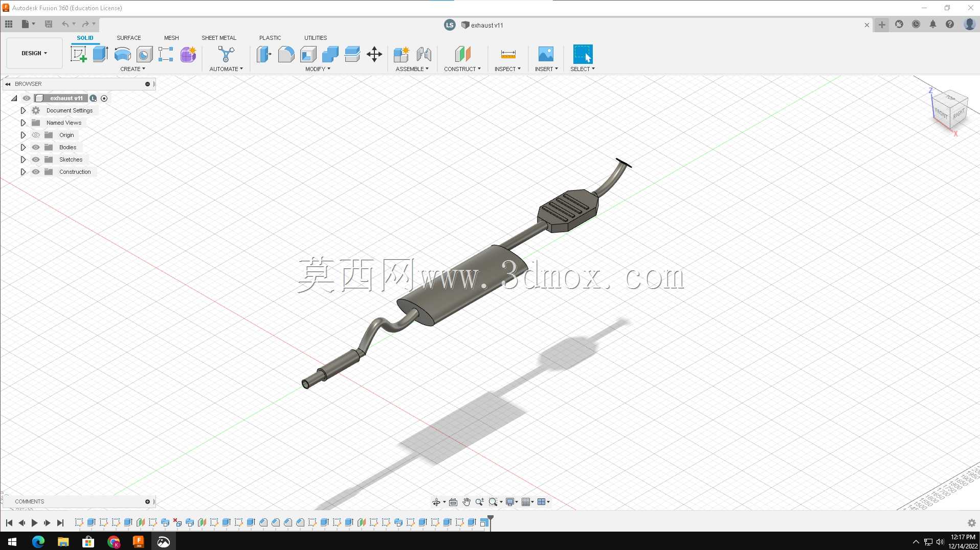This screenshot has width=980, height=550.
Task: Expand the Bodies folder
Action: tap(23, 147)
